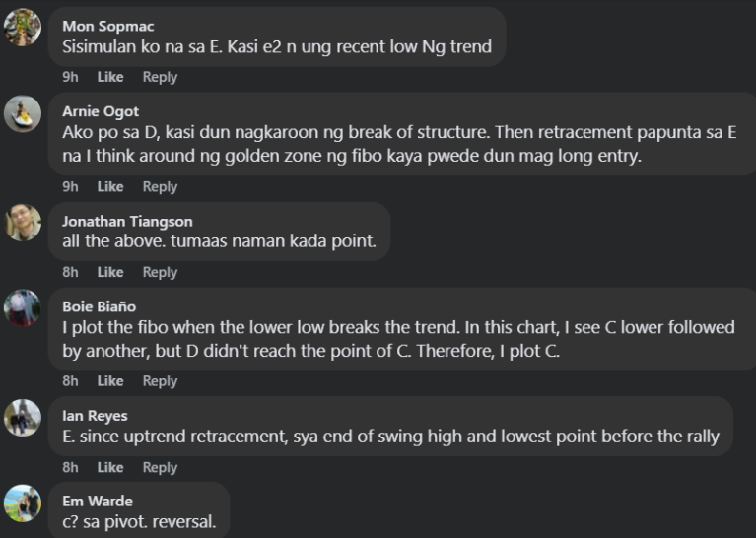Like Jonathan Tiangson's comment
756x538 pixels.
(110, 272)
